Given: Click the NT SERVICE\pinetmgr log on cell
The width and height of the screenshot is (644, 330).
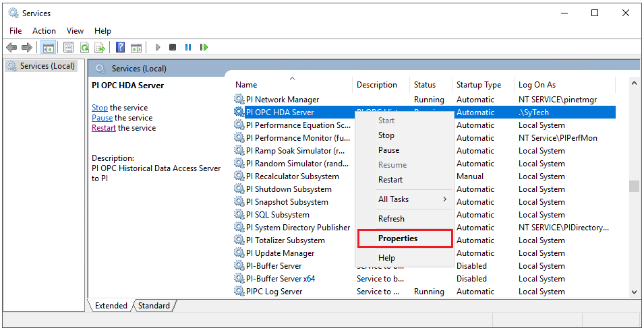Looking at the screenshot, I should [558, 99].
